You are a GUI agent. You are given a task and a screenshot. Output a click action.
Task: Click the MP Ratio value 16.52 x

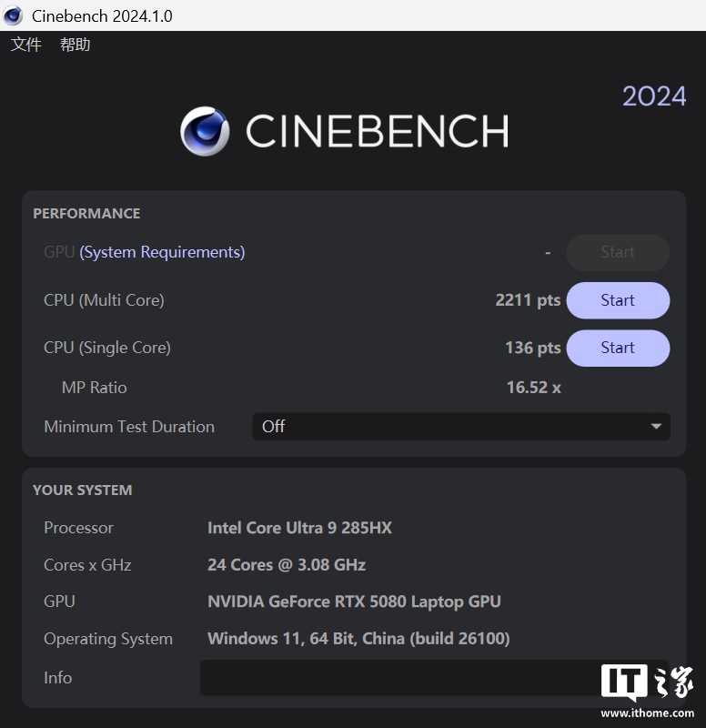[534, 388]
